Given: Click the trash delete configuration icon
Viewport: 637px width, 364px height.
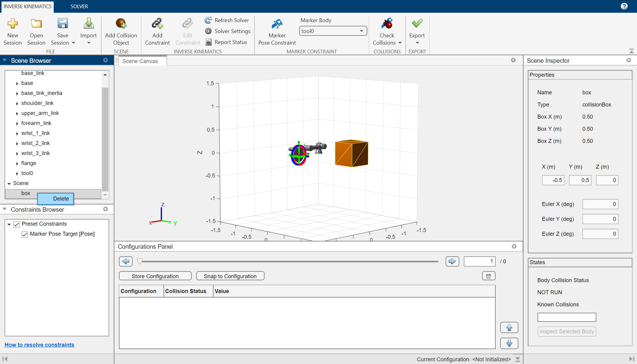Looking at the screenshot, I should [488, 276].
